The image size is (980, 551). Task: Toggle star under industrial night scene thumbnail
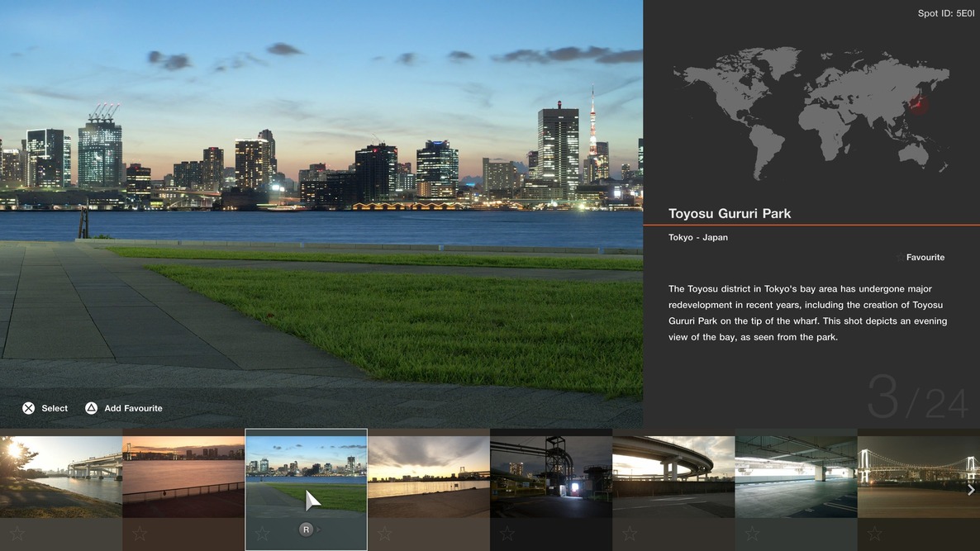pos(507,534)
